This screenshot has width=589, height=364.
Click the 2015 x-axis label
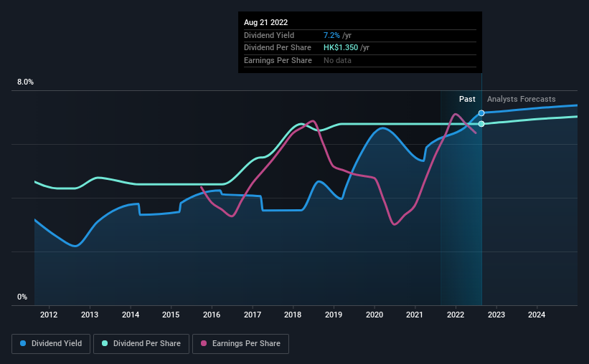coord(171,315)
